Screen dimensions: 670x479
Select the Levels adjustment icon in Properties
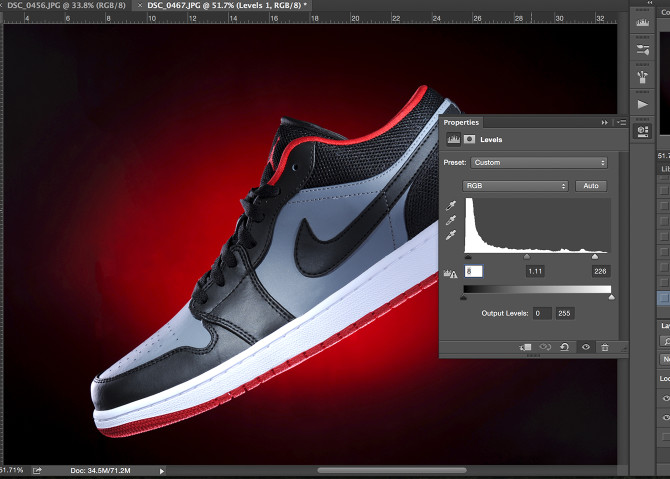(x=453, y=139)
